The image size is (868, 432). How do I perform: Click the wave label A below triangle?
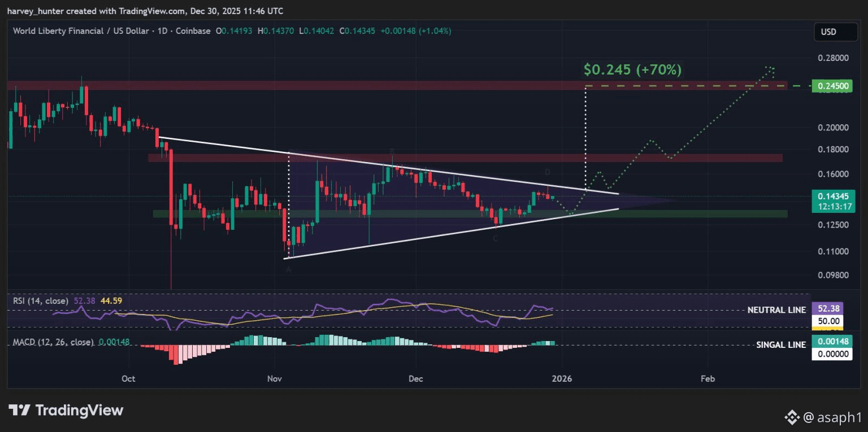[x=288, y=270]
